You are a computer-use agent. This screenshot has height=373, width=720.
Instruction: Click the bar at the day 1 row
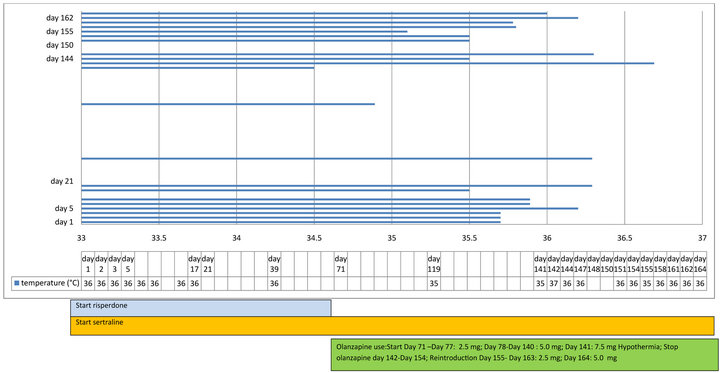pyautogui.click(x=291, y=222)
